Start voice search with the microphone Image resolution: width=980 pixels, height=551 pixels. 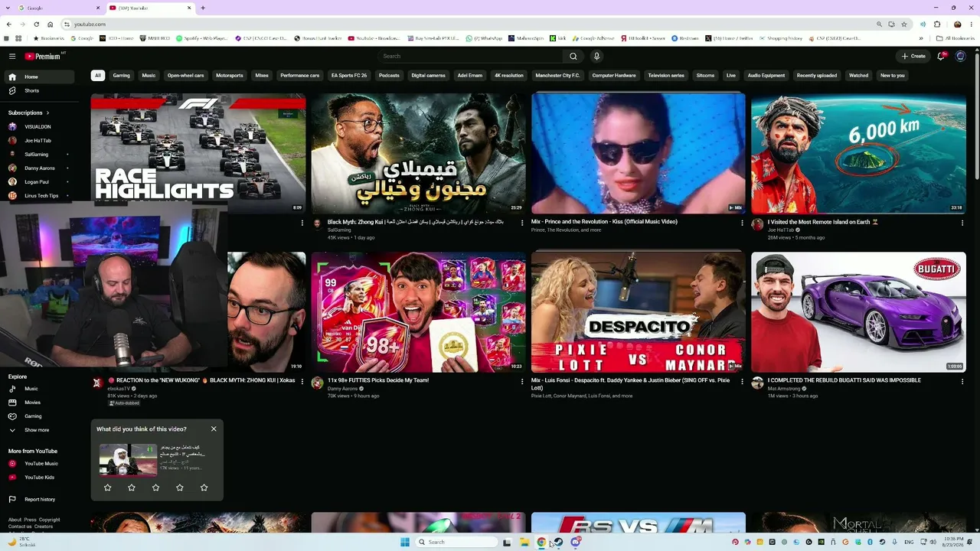596,56
